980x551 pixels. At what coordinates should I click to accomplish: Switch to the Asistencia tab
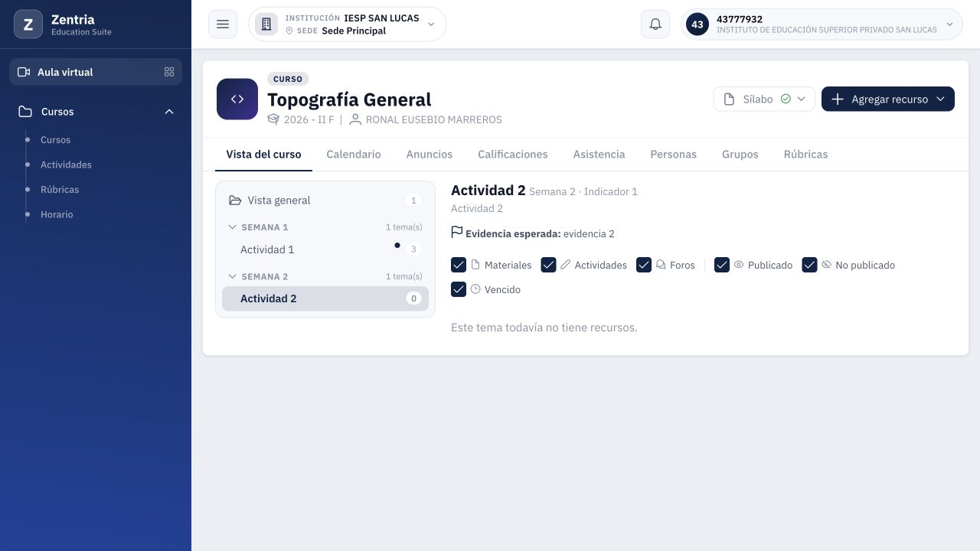(x=599, y=155)
